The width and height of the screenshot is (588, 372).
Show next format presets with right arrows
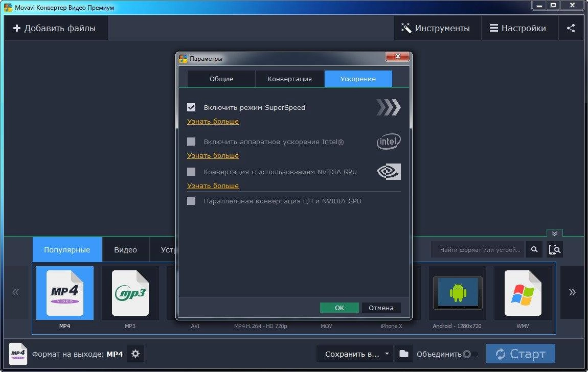pos(572,292)
